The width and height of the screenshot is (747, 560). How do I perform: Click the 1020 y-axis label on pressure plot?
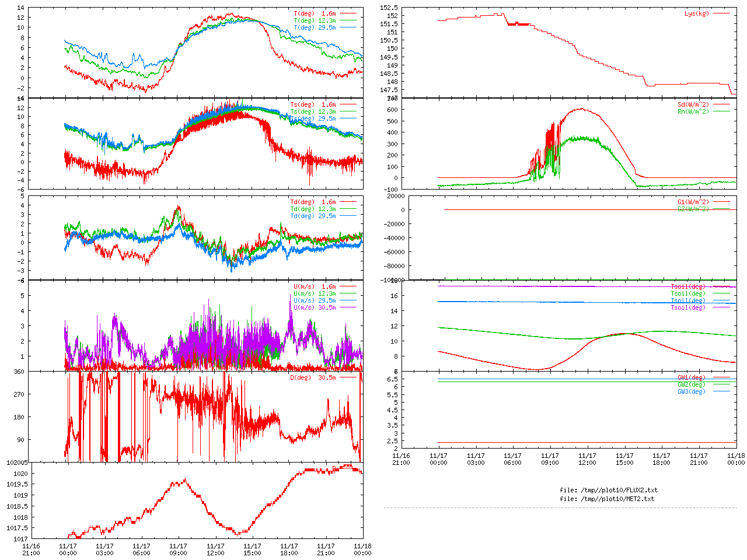pyautogui.click(x=20, y=474)
